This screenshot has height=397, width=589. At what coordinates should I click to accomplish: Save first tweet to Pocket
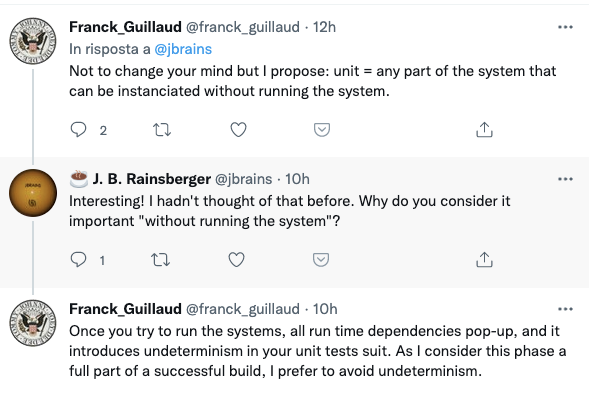tap(322, 130)
